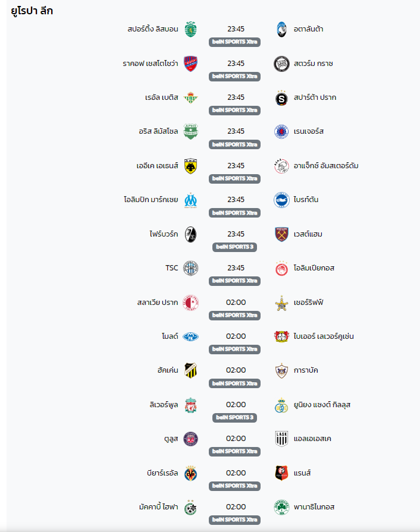This screenshot has width=420, height=532.
Task: Click the Olympique Marseille crest
Action: [190, 200]
